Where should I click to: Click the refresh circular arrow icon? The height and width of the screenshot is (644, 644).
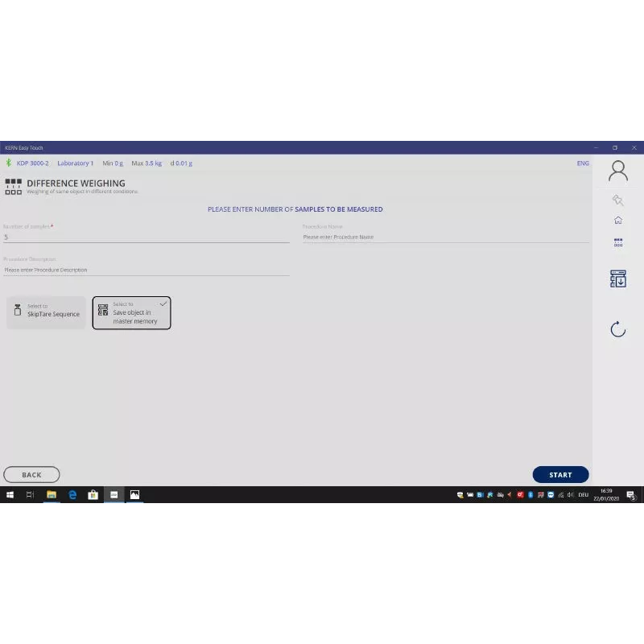[x=617, y=328]
